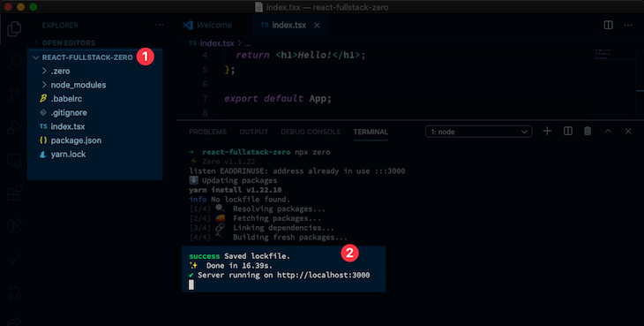Image resolution: width=644 pixels, height=326 pixels.
Task: Click the 'yarn install v1.22.10' terminal line
Action: point(236,190)
